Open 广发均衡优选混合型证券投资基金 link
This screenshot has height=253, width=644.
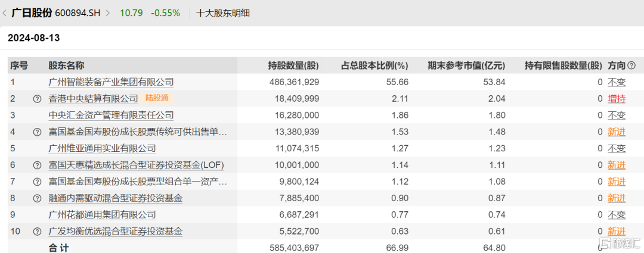click(x=116, y=231)
